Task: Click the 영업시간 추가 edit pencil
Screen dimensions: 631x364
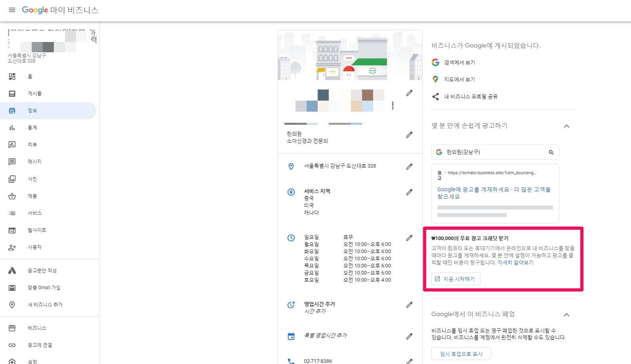Action: coord(409,305)
